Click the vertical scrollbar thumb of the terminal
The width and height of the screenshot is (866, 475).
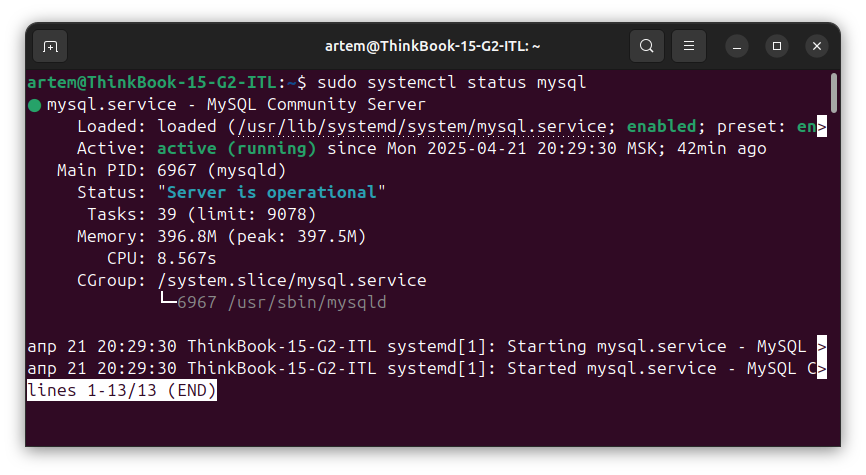point(834,93)
